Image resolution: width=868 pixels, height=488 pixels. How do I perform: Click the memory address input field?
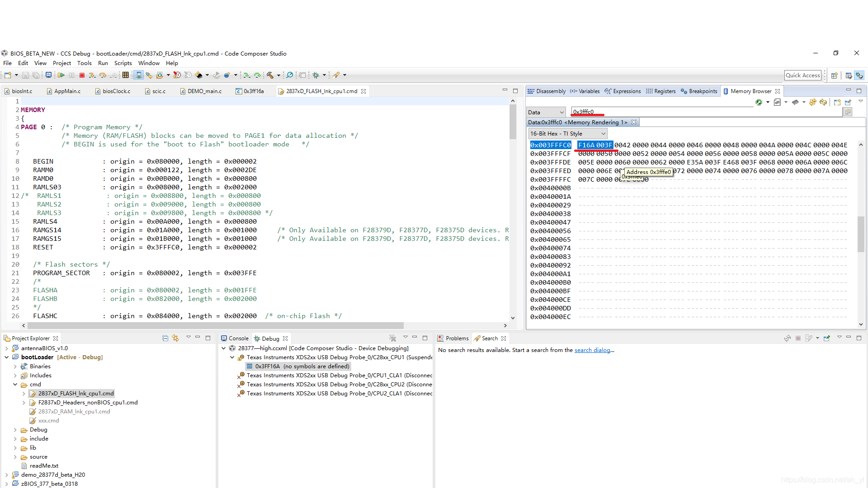[x=705, y=112]
